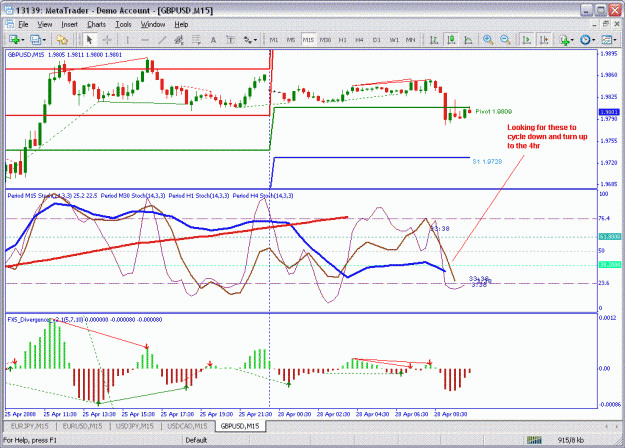Viewport: 625px width, 448px height.
Task: Open the File menu
Action: tap(23, 24)
